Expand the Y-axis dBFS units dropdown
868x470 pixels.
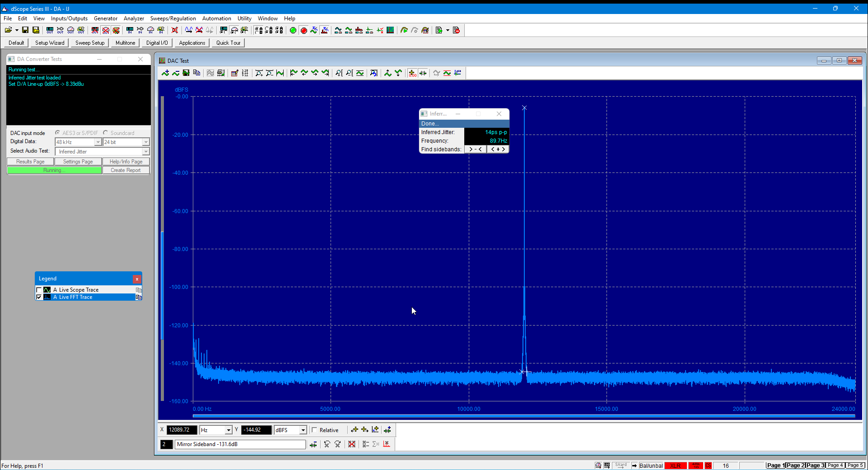[303, 430]
